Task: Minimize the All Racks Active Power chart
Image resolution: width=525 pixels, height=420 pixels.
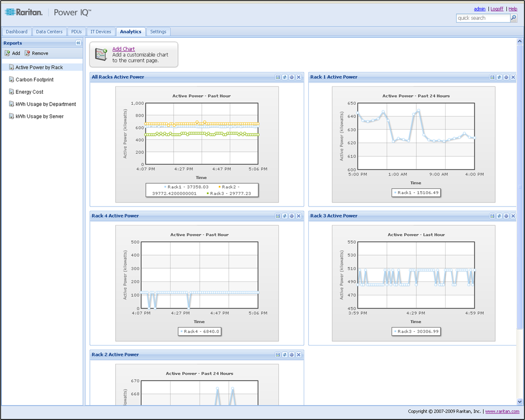Action: [277, 77]
